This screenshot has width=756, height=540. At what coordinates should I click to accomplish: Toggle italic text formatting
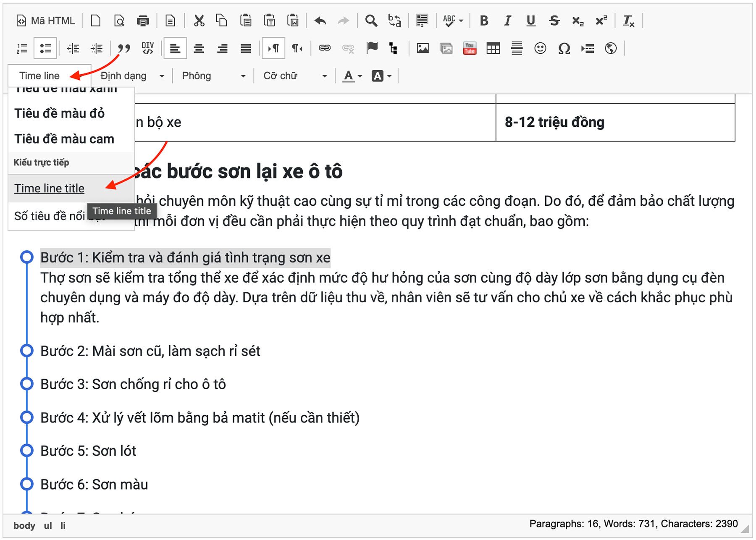pyautogui.click(x=507, y=21)
